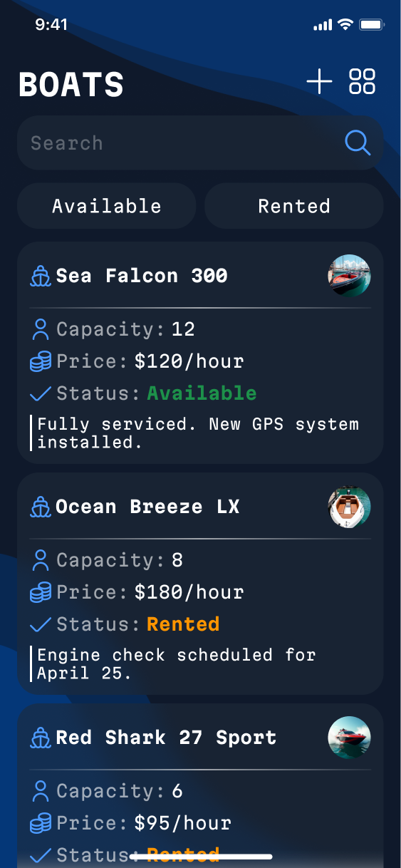Tap boat icon beside Red Shark 27 Sport
This screenshot has width=401, height=868.
point(41,738)
